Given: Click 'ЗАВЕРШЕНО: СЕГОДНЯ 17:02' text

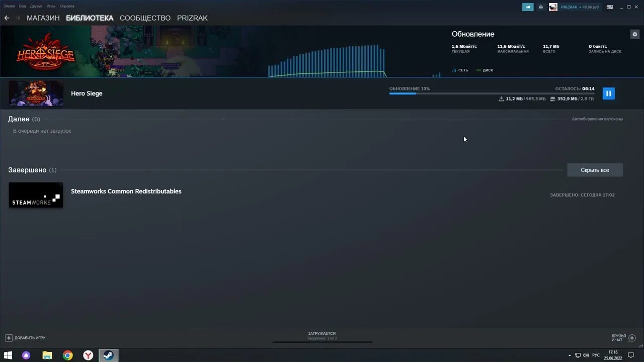Looking at the screenshot, I should pos(582,195).
